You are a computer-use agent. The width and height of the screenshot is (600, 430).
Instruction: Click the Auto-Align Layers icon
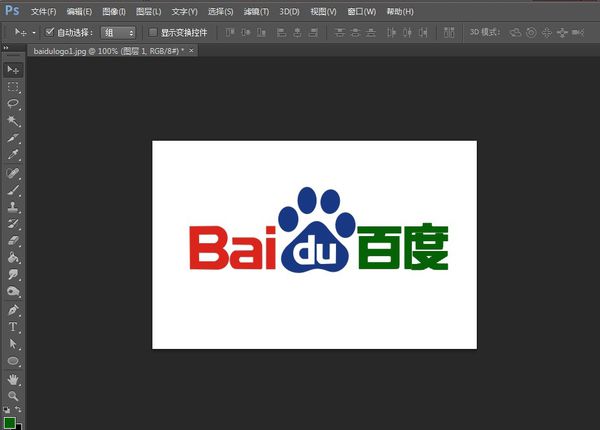click(x=449, y=33)
